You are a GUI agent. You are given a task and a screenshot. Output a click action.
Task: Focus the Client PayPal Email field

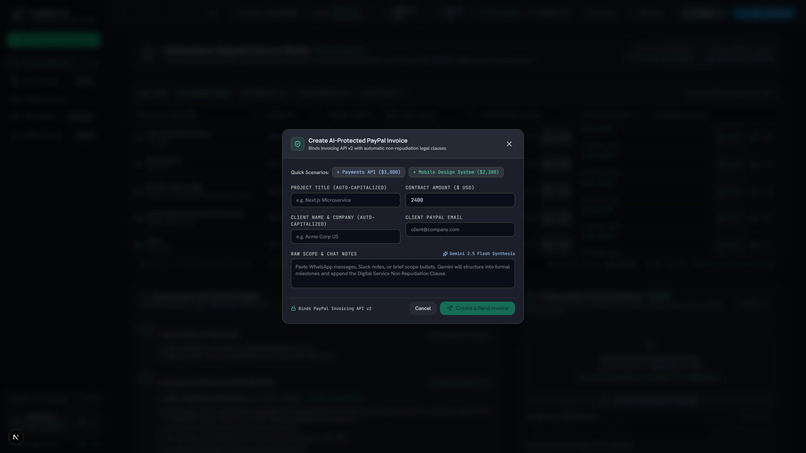click(460, 229)
